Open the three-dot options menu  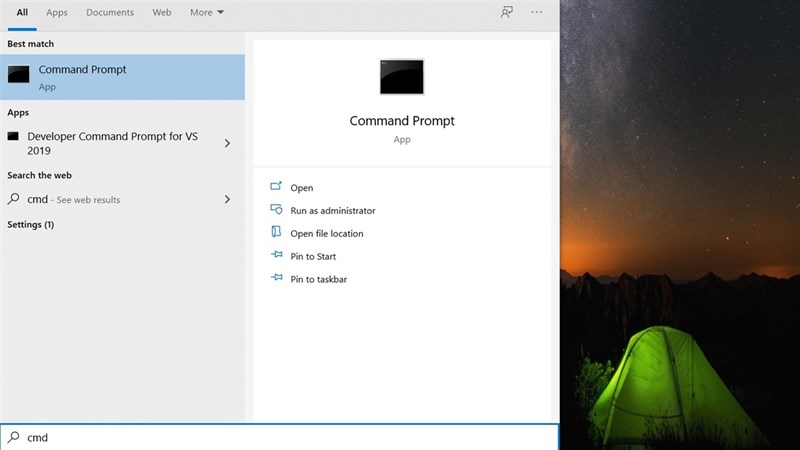(537, 12)
